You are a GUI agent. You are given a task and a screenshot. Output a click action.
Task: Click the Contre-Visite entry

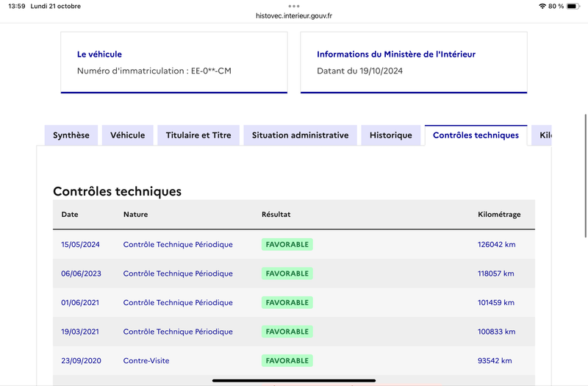146,360
